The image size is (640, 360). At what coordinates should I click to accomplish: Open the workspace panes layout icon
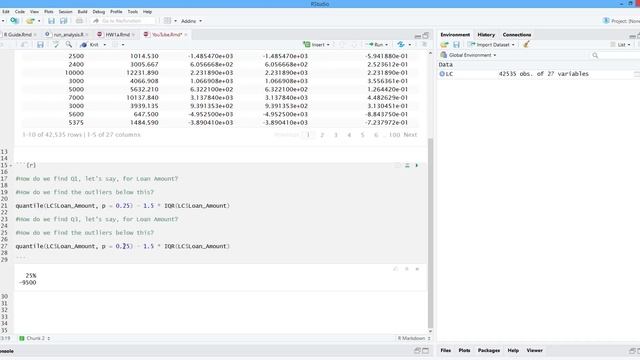point(167,21)
